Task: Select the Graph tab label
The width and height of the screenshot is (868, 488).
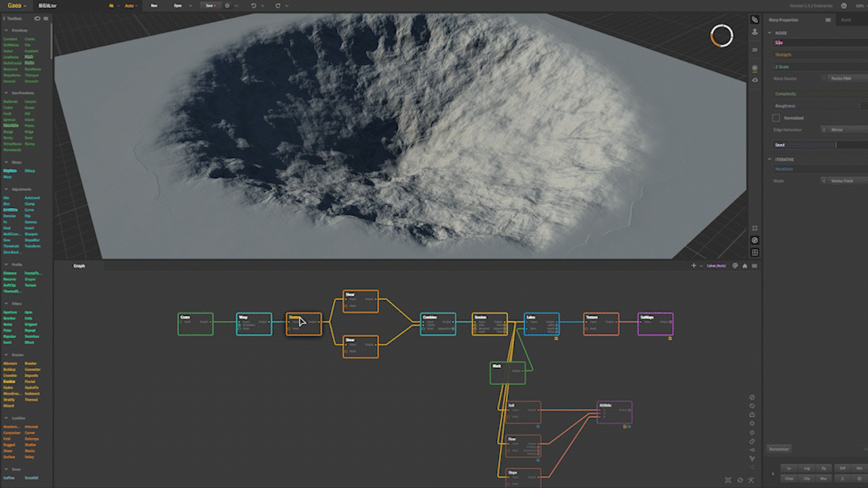Action: tap(79, 266)
